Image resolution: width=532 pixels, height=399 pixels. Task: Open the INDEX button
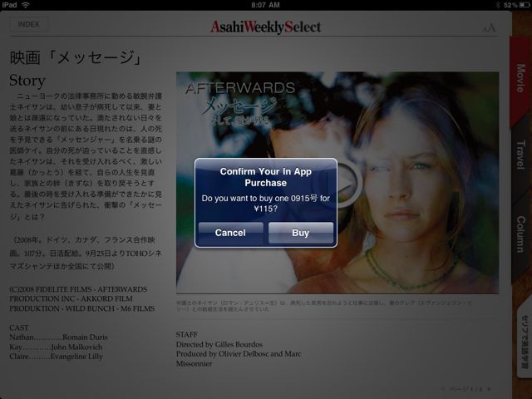click(x=29, y=24)
